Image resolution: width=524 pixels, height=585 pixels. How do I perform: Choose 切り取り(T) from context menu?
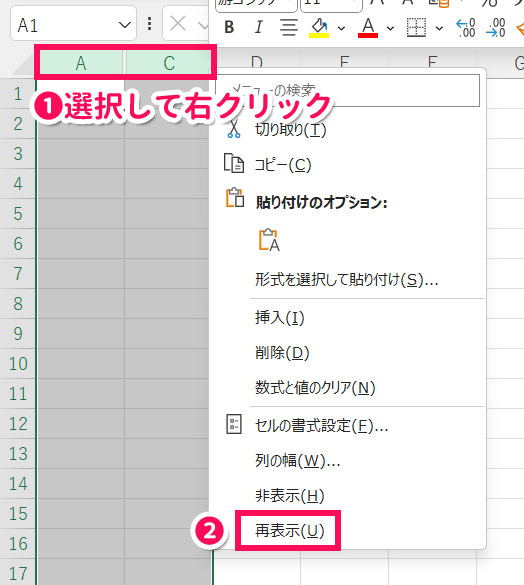point(291,130)
